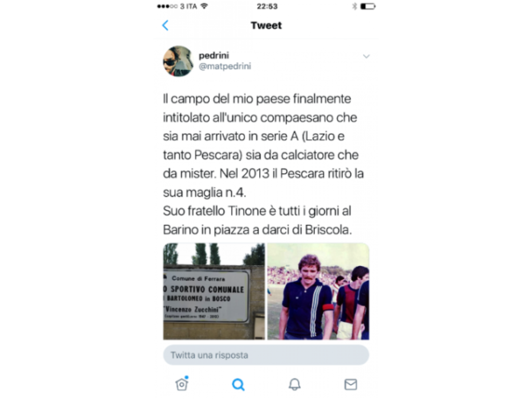Tap the cellular signal dots
Screen dimensions: 532x399
tap(168, 6)
